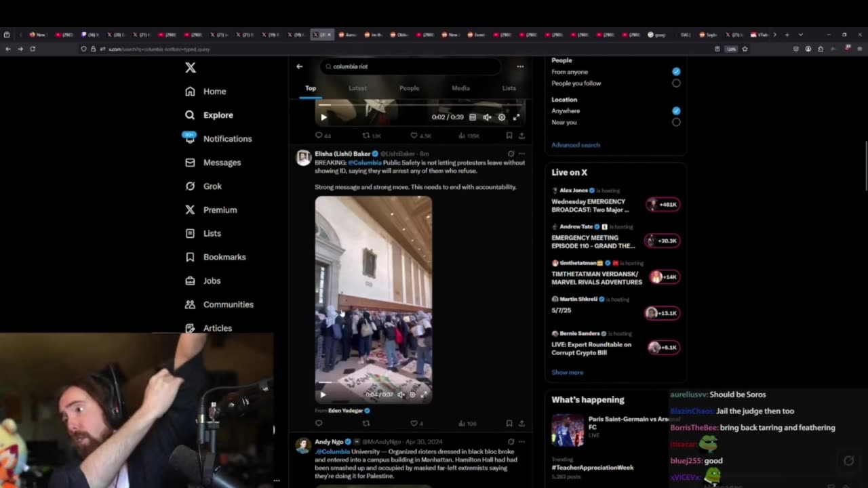Join Andrew Tate EMERGENCY MEETING live
Screen dimensions: 868x488
[x=616, y=237]
